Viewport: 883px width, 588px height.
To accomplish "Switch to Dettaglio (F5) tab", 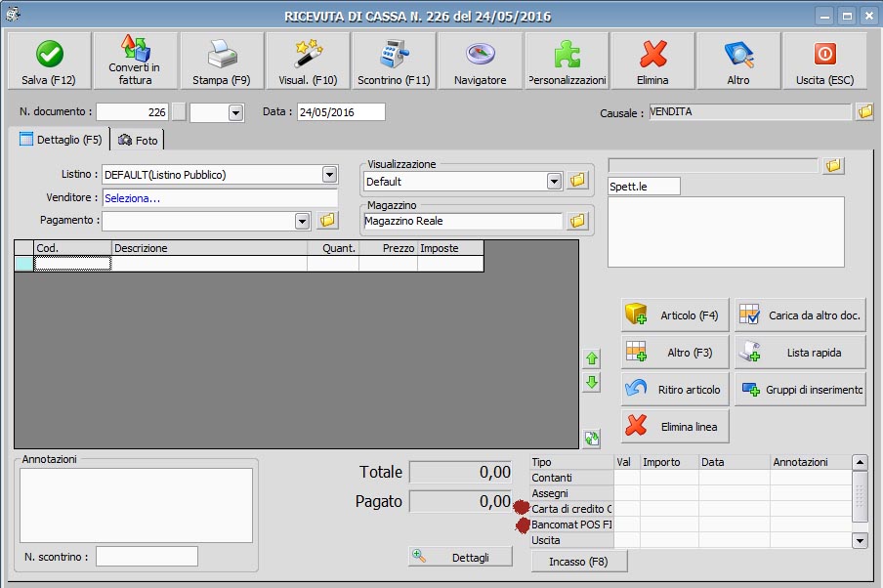I will coord(61,140).
